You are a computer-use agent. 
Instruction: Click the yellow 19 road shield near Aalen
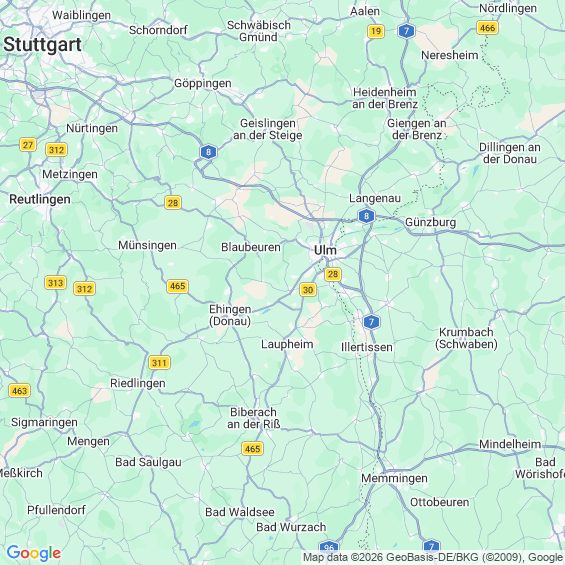click(x=376, y=31)
